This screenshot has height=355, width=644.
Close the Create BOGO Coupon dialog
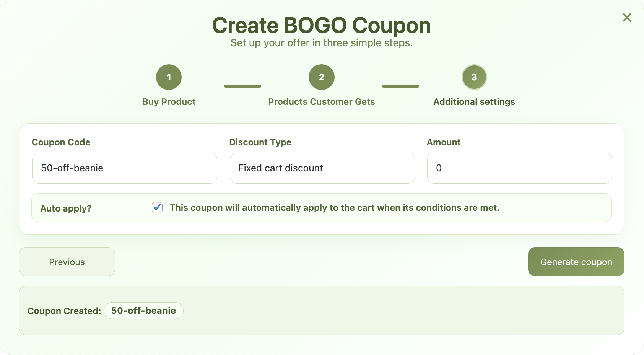(627, 17)
